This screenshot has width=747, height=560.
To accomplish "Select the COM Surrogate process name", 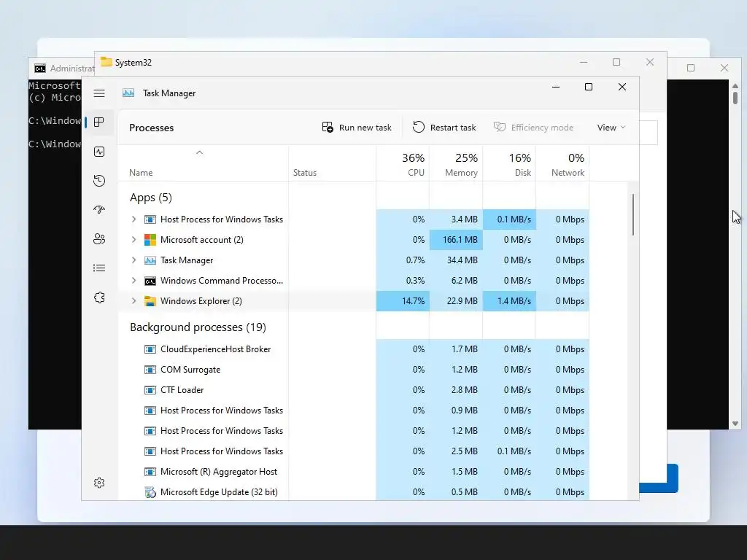I will point(190,370).
